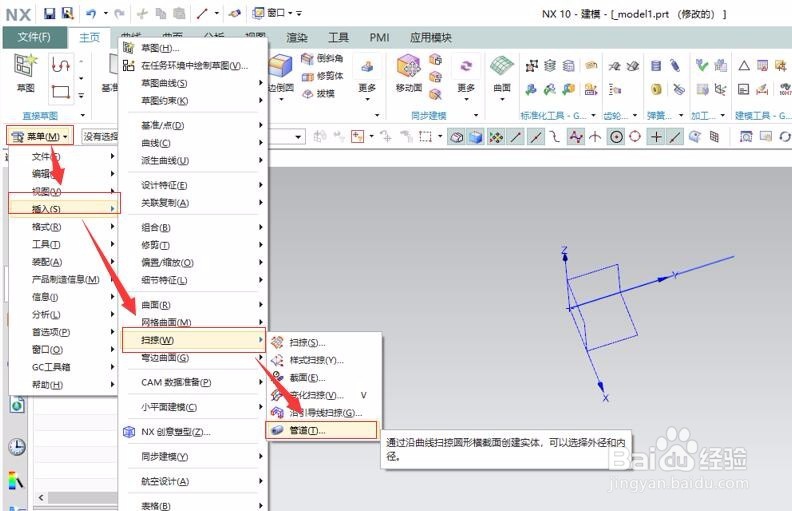792x511 pixels.
Task: Click the redo arrow icon
Action: pos(120,14)
